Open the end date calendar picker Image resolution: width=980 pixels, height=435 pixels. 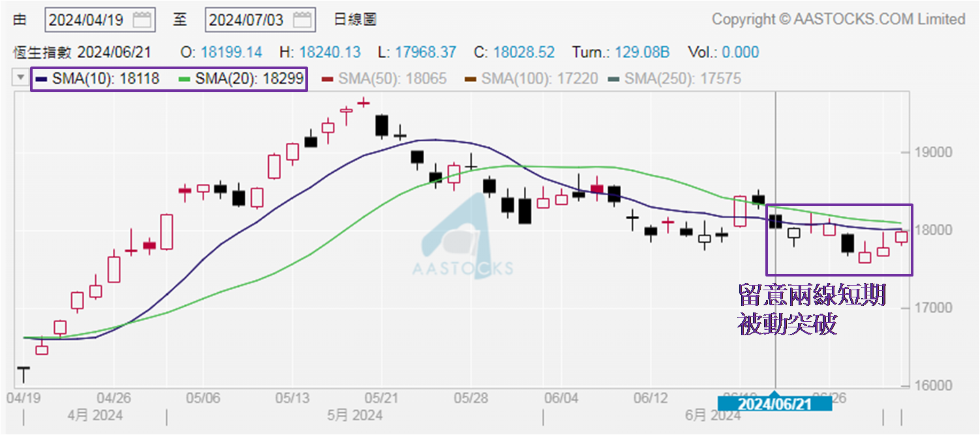(302, 20)
